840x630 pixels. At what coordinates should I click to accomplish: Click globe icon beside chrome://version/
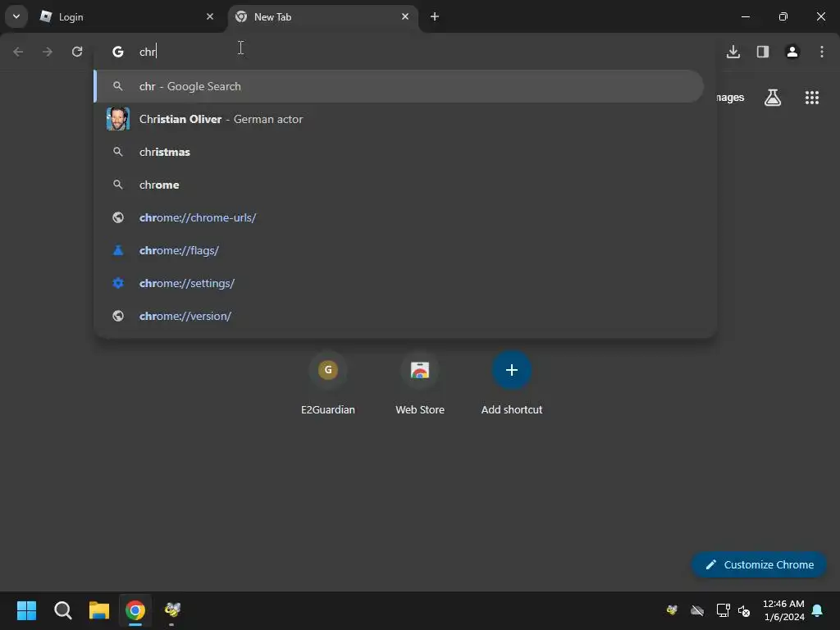tap(118, 316)
